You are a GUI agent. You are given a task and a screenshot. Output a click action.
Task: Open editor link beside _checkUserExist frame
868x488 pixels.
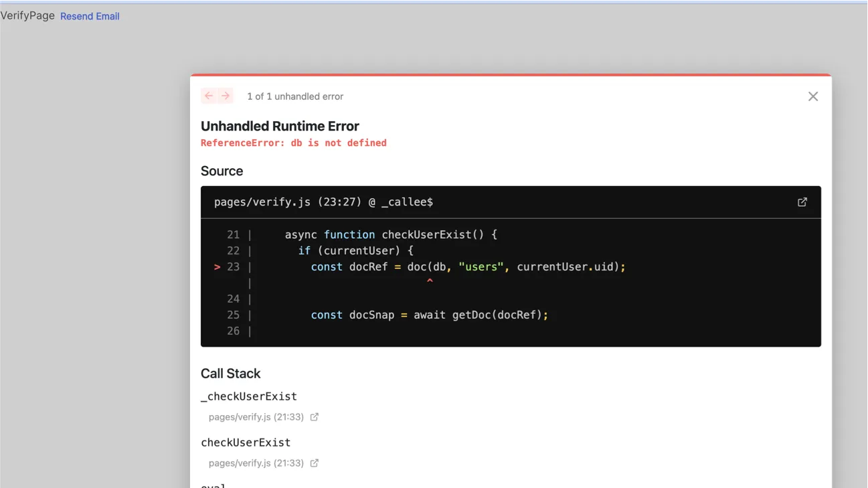314,416
